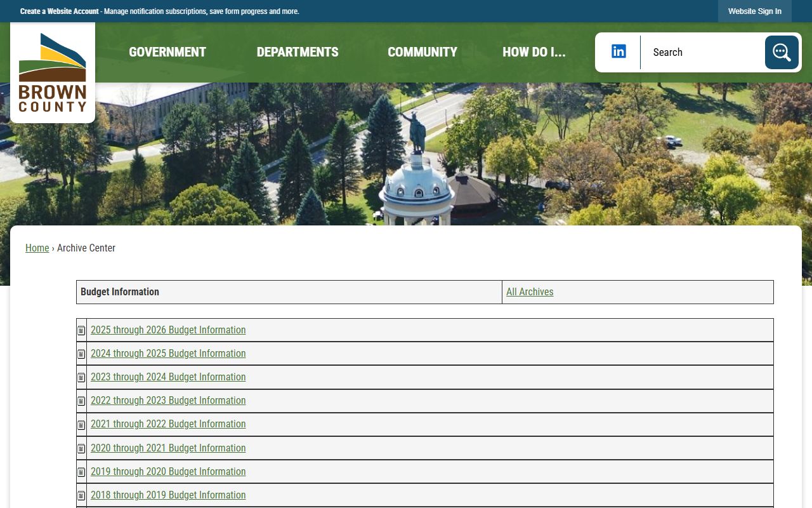The image size is (812, 508).
Task: Click document icon beside 2020 through 2021 row
Action: click(x=81, y=448)
